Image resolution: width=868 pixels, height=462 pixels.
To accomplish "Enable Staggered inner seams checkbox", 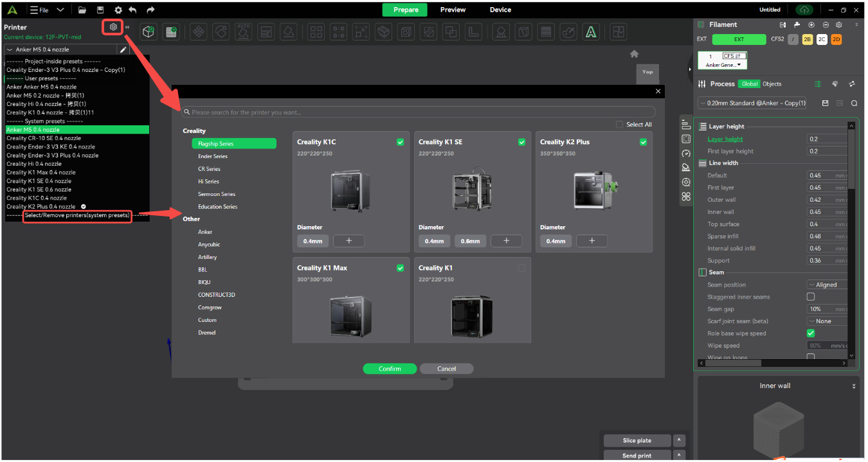I will click(x=811, y=297).
